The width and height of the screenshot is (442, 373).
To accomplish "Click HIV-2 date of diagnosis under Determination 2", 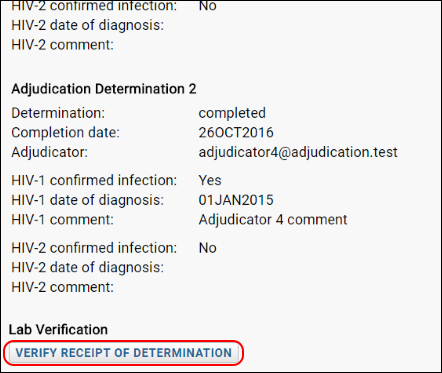I will 88,267.
